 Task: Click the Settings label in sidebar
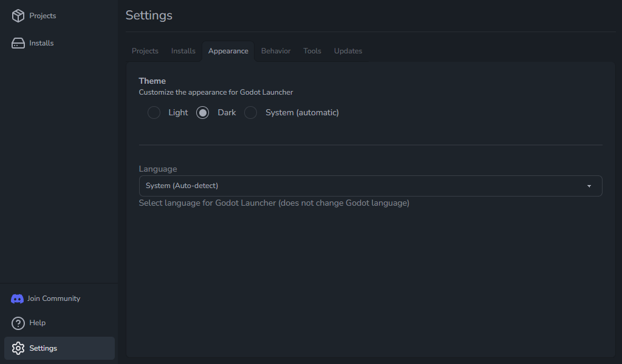click(x=43, y=348)
